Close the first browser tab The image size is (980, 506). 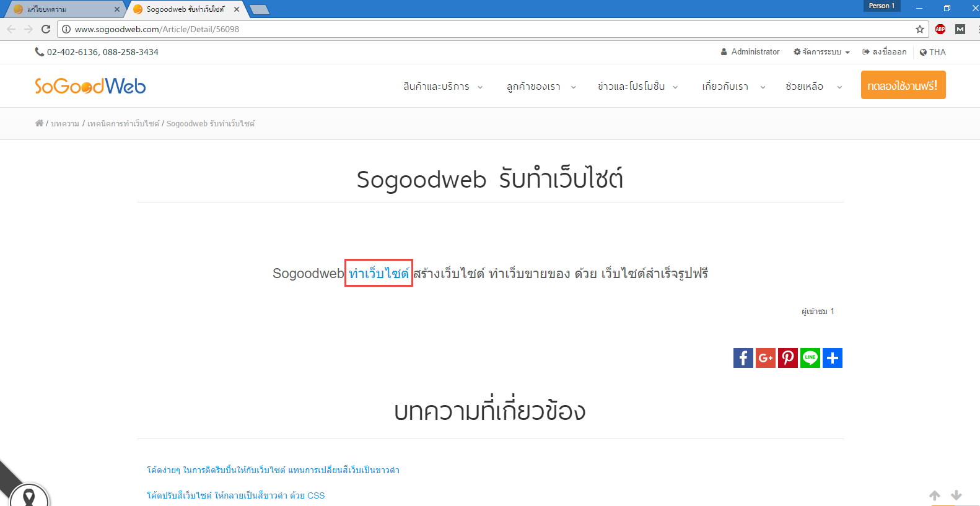117,9
